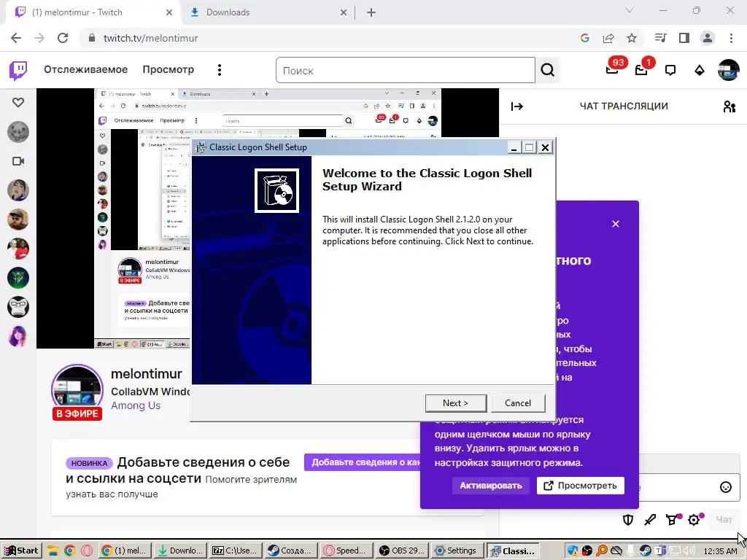Click the Просмотреть button in popup

point(580,486)
